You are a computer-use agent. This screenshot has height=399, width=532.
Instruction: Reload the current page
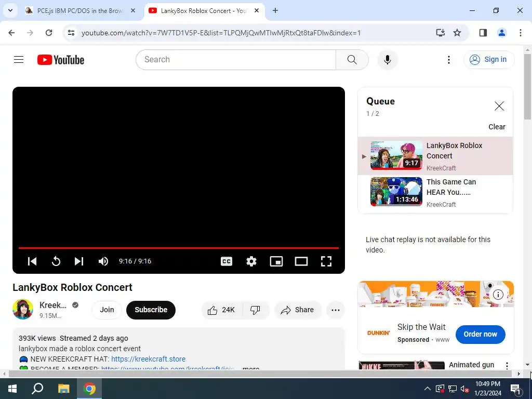coord(49,33)
